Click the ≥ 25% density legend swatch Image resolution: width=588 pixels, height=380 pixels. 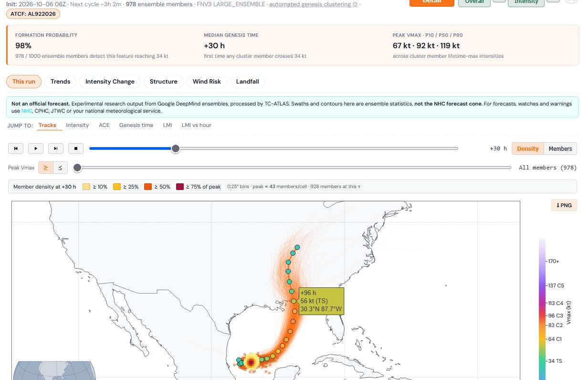pyautogui.click(x=117, y=187)
